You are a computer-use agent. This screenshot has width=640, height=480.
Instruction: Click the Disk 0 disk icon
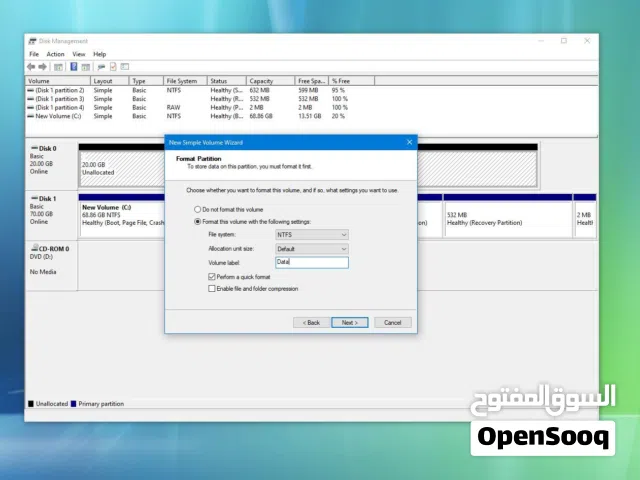coord(34,148)
